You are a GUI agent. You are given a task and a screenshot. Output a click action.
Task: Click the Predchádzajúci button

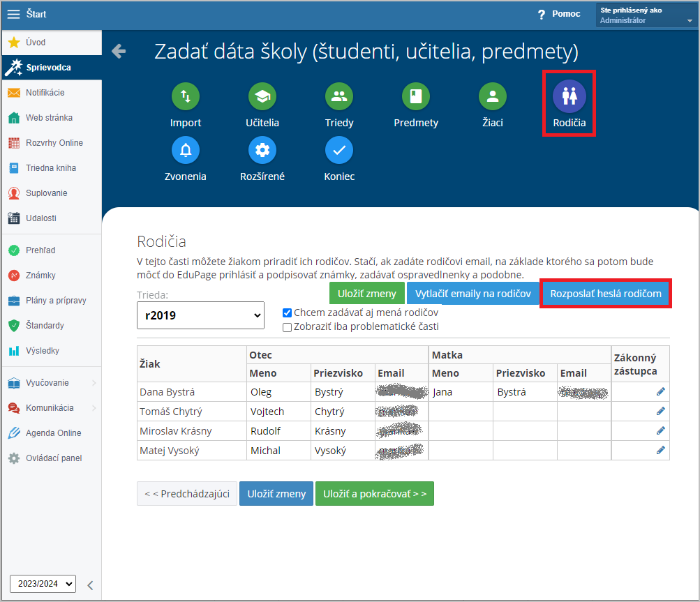tap(187, 494)
